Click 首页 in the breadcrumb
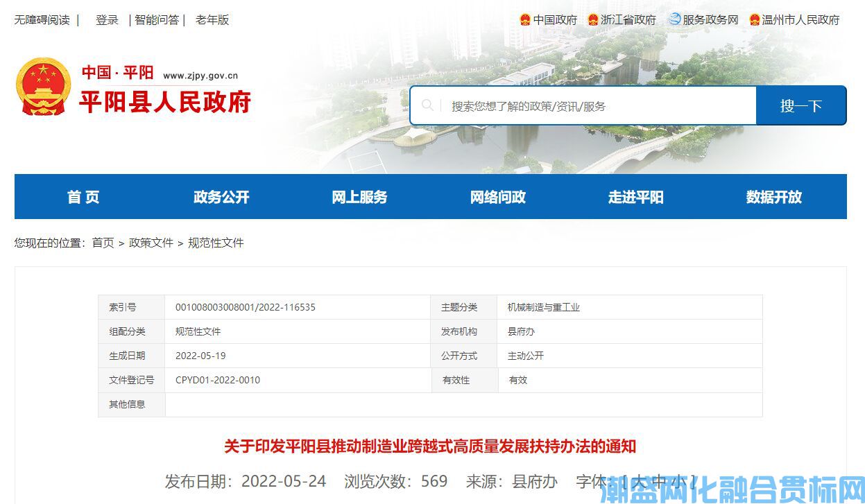865x504 pixels. click(103, 243)
